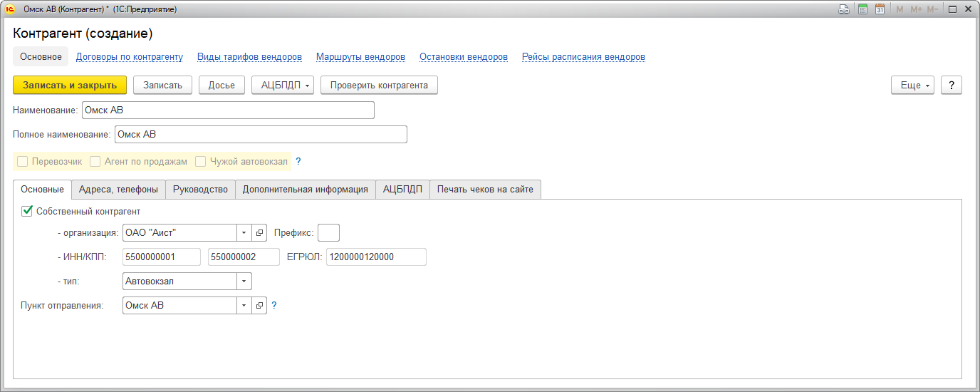Expand the организация dropdown list
This screenshot has width=980, height=392.
point(244,233)
